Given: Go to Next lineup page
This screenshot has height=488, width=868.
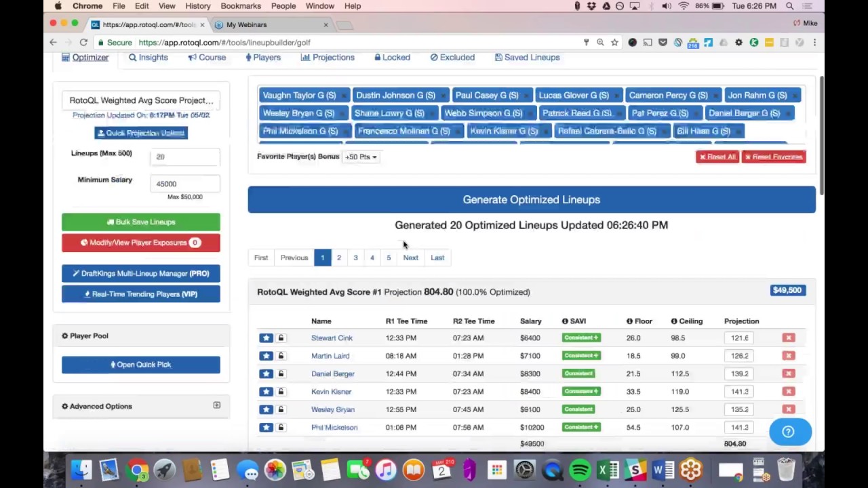Looking at the screenshot, I should pyautogui.click(x=410, y=258).
